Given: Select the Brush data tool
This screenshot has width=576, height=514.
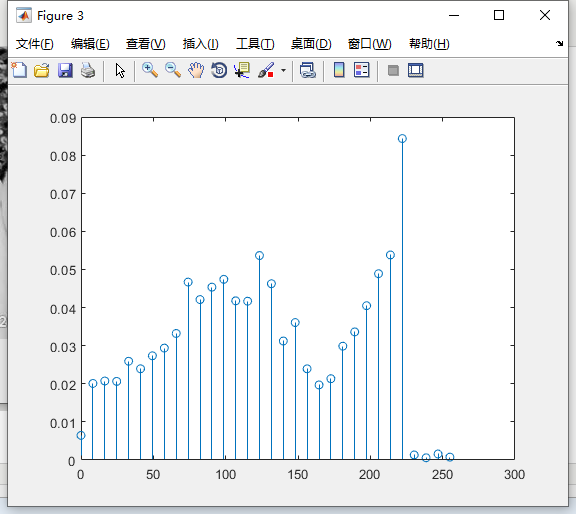Looking at the screenshot, I should 266,70.
